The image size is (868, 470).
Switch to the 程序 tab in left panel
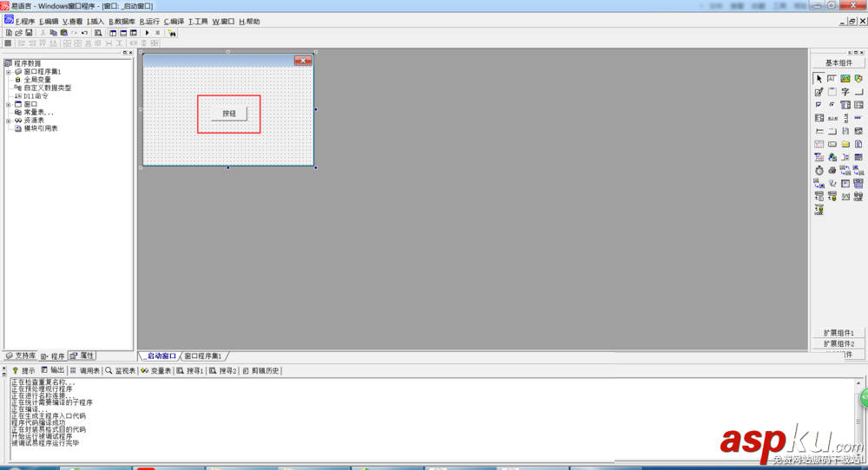[53, 356]
